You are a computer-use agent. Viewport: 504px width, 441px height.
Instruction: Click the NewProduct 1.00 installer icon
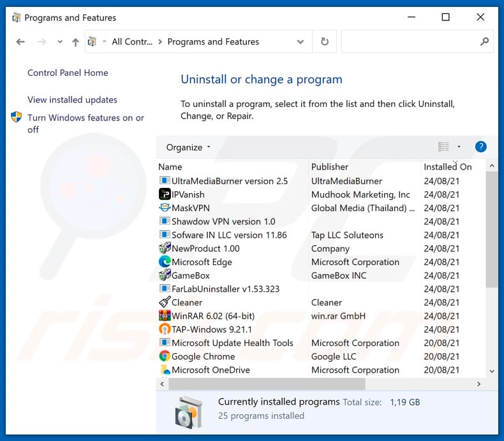coord(165,248)
